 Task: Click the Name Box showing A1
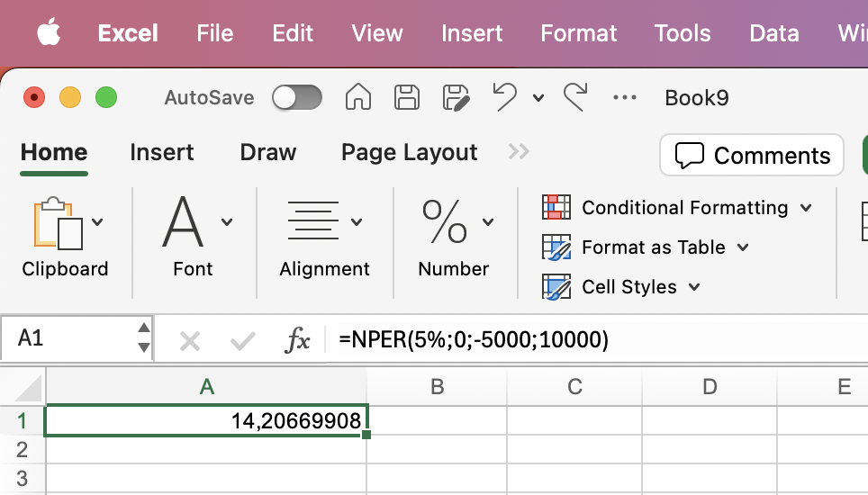(x=69, y=337)
